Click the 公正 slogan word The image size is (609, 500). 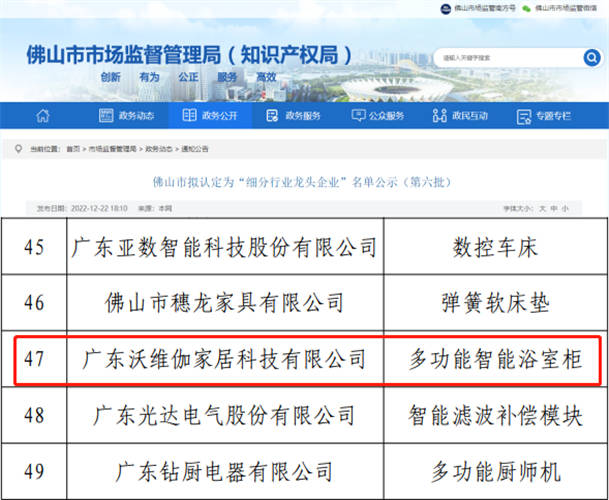[x=188, y=77]
